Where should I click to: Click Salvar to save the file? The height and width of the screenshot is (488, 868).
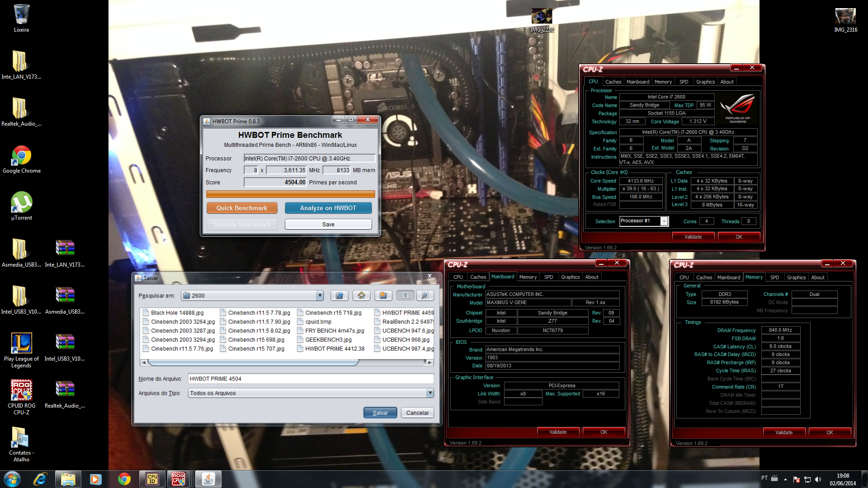[380, 413]
